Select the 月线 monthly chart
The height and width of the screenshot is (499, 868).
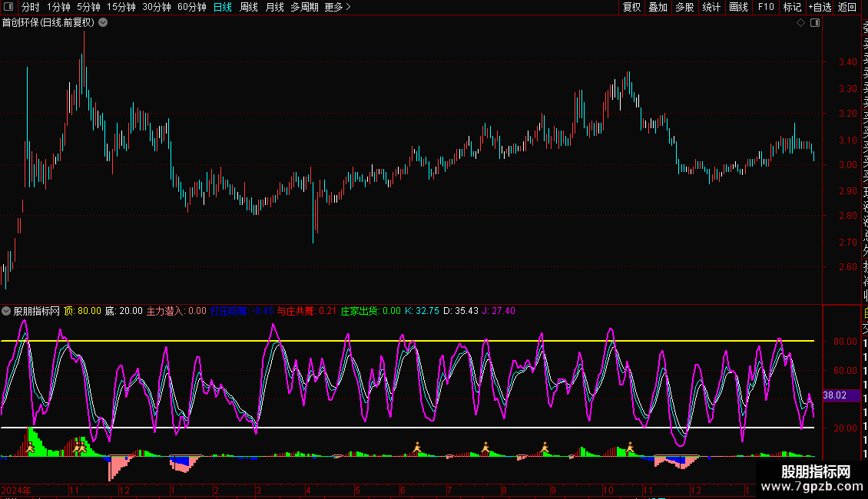coord(274,7)
